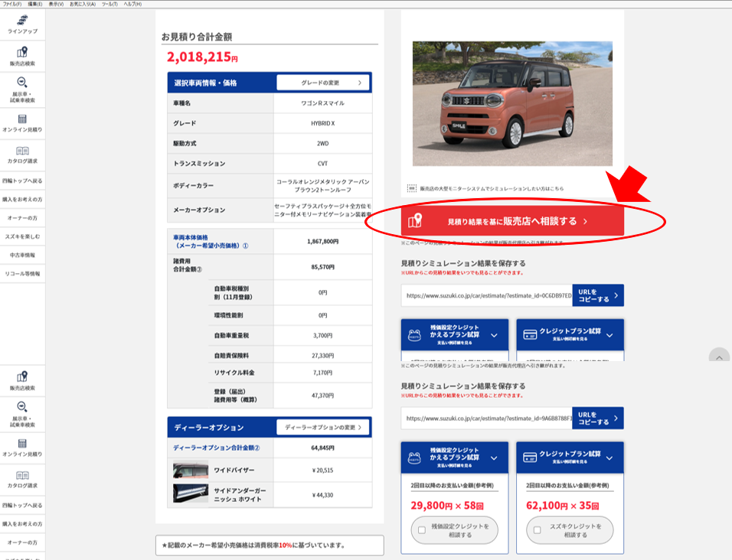Click the dealer option total 64,845円
The height and width of the screenshot is (560, 732).
[x=322, y=448]
